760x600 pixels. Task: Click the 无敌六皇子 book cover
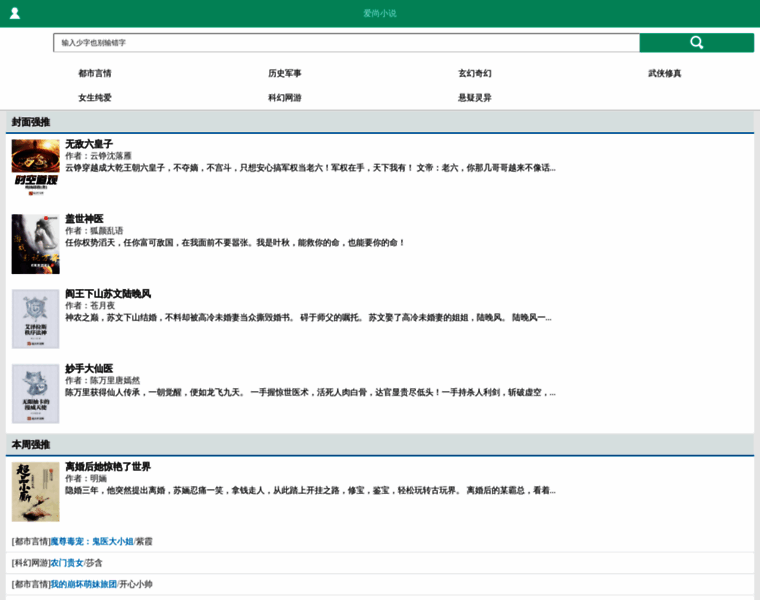click(36, 169)
